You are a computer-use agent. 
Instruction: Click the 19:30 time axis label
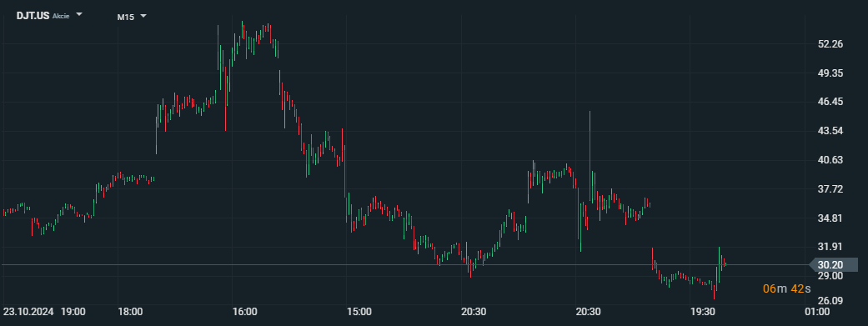pyautogui.click(x=702, y=312)
